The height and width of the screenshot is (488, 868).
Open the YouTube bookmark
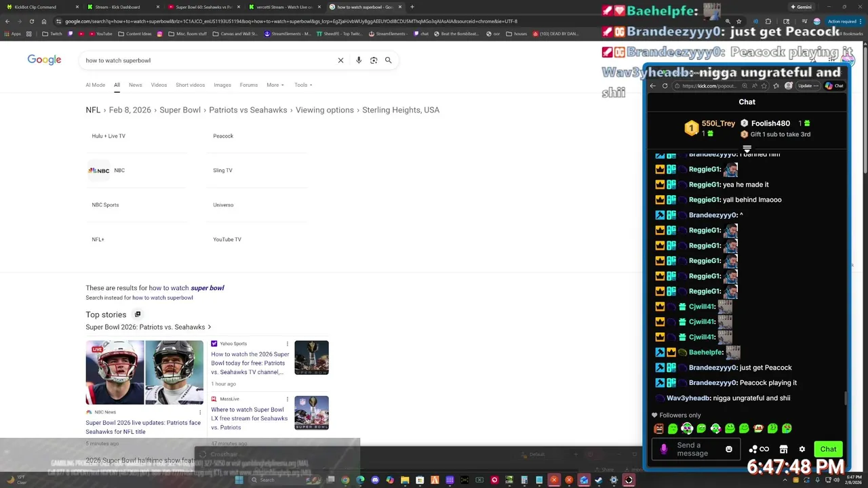[x=100, y=33]
